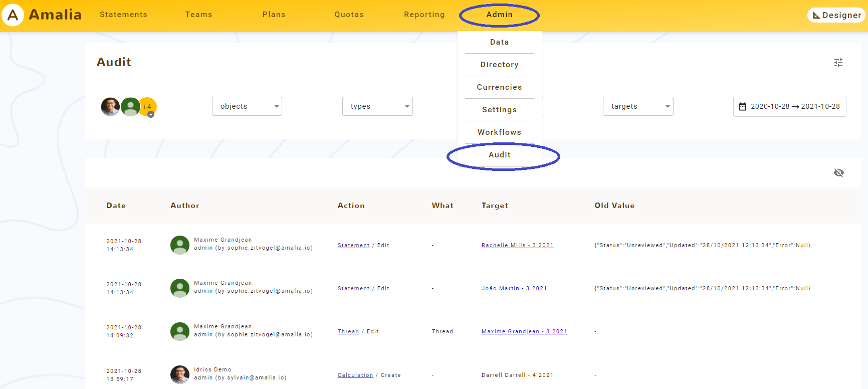Screen dimensions: 868x389
Task: Click Maxime Grandjean avatar in João Martin row
Action: pos(180,288)
